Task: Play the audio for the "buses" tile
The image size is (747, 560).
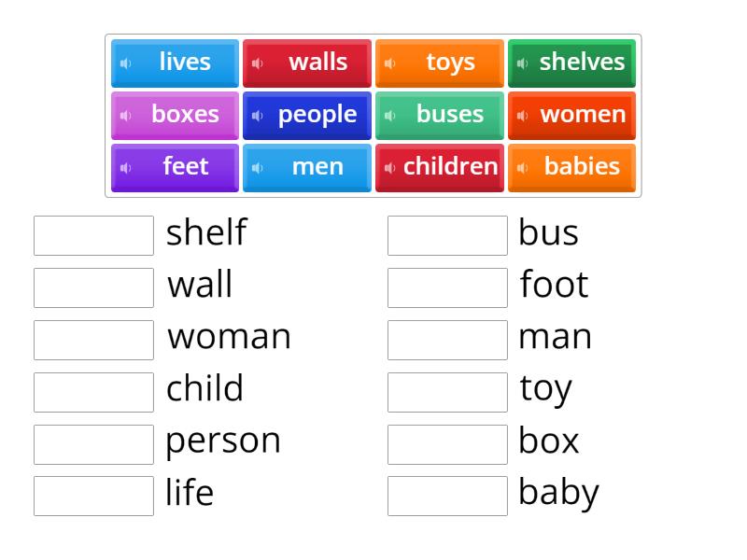Action: click(x=389, y=115)
